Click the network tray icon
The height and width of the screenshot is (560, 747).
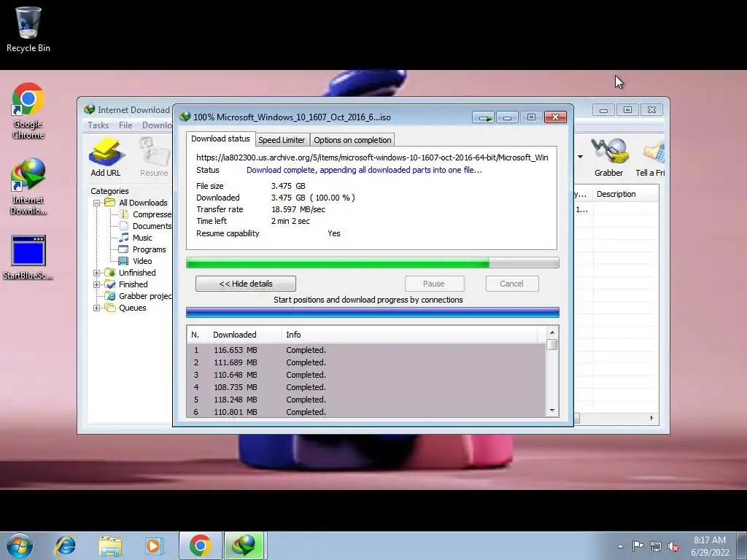coord(656,546)
